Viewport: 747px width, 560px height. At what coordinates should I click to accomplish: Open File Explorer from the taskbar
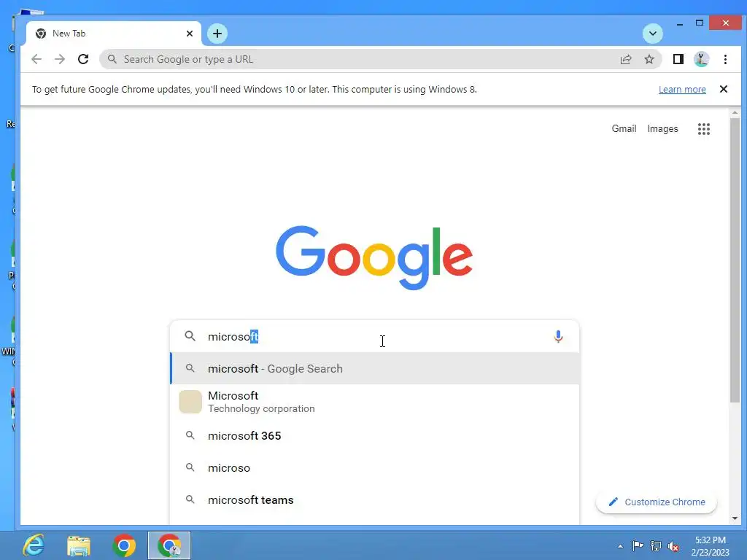coord(79,545)
